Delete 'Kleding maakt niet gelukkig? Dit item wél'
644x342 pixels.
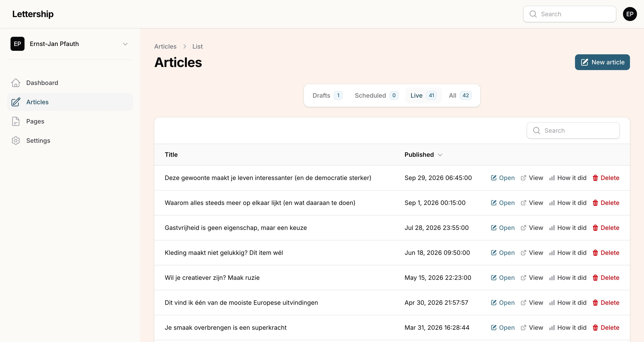[x=606, y=253]
